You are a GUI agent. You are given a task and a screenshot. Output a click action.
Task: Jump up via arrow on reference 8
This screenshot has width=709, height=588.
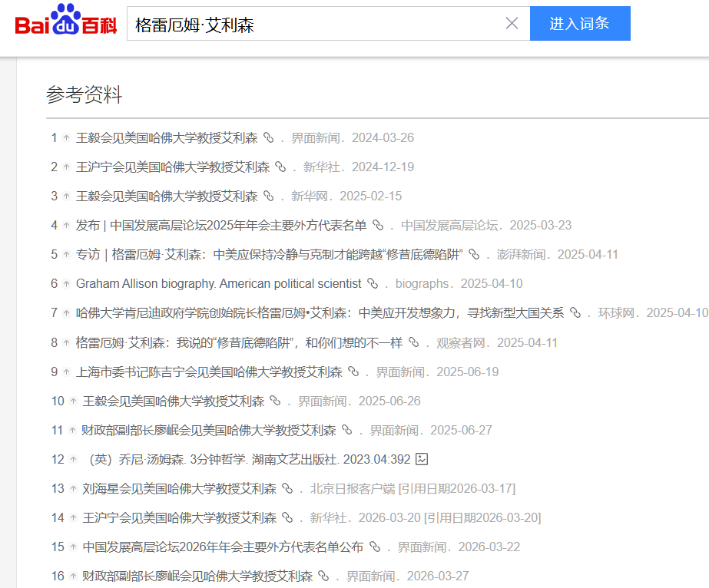67,342
